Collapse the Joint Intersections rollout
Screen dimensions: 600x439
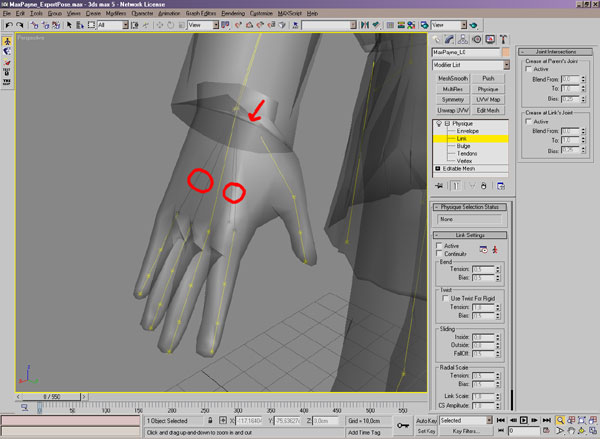tap(555, 52)
